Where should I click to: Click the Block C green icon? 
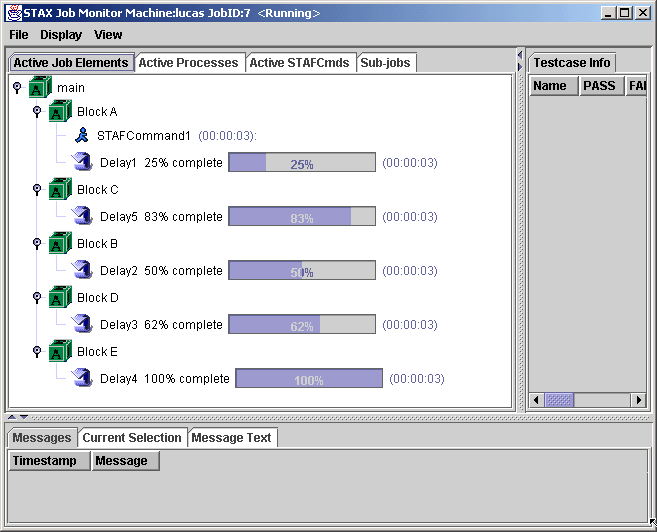click(60, 189)
